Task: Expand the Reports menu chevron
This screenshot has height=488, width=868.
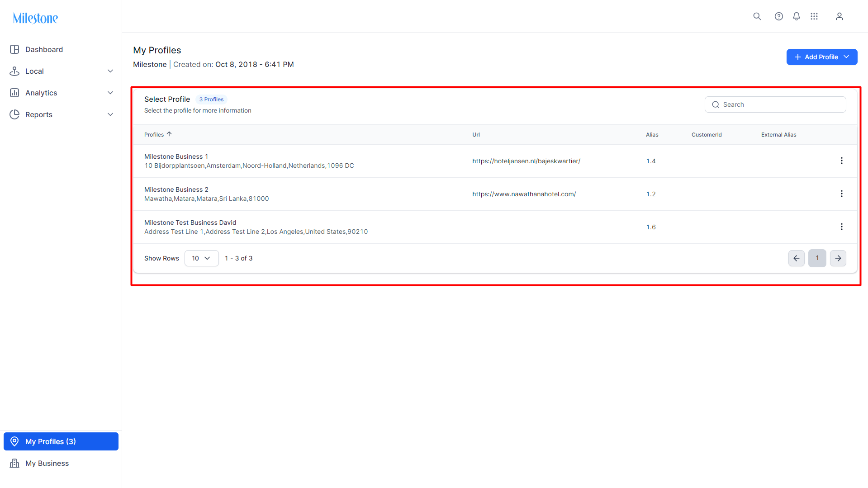Action: pyautogui.click(x=110, y=114)
